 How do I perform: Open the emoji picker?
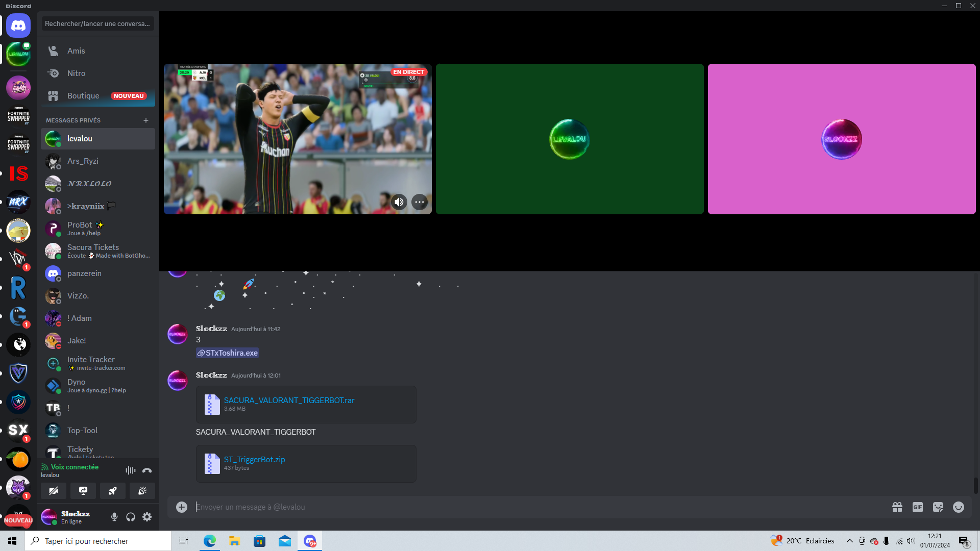point(959,507)
